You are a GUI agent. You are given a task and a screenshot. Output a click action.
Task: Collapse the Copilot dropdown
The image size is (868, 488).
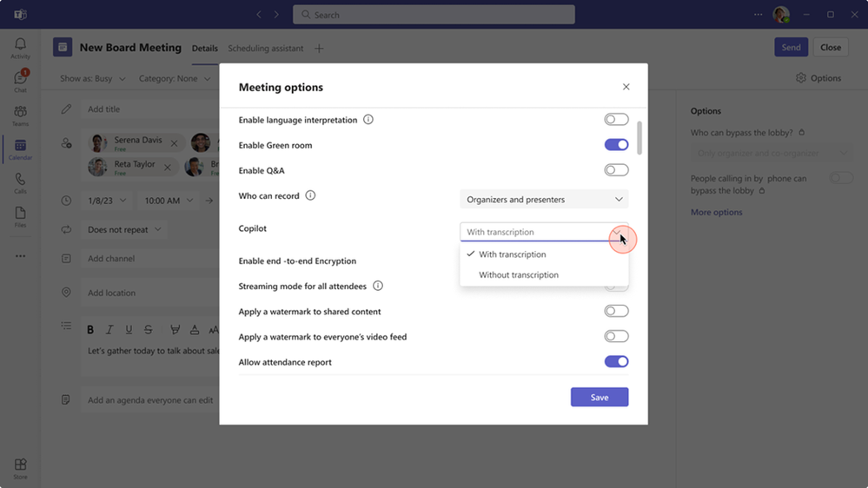click(x=618, y=233)
